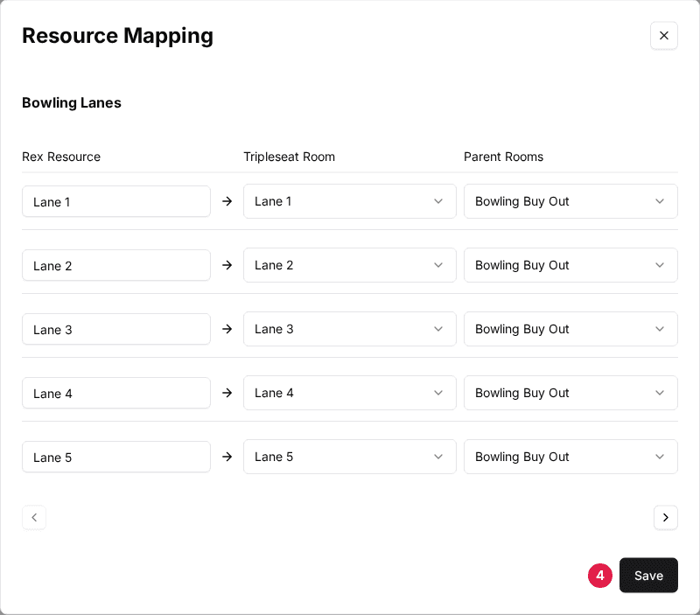This screenshot has height=615, width=700.
Task: Open Tripleseat Room dropdown for Lane 1
Action: 349,201
